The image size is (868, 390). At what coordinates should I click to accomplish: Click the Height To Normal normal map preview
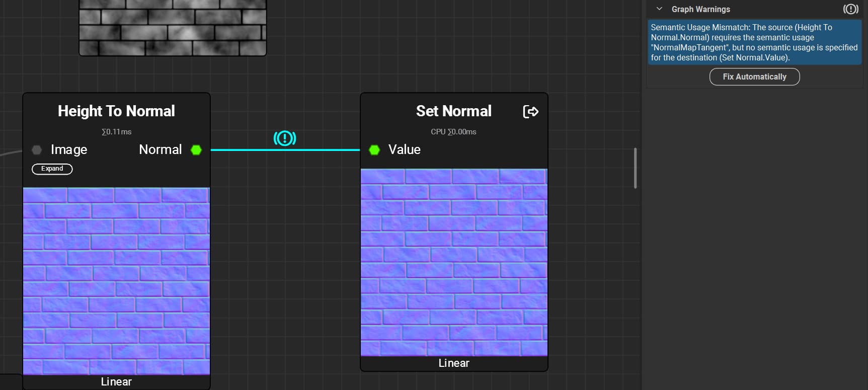[116, 280]
